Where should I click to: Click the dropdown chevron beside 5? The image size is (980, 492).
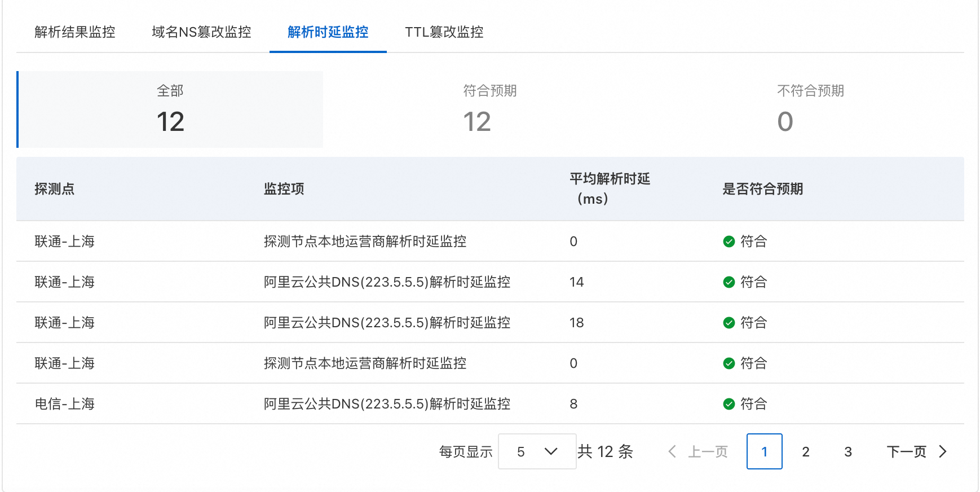click(x=551, y=451)
